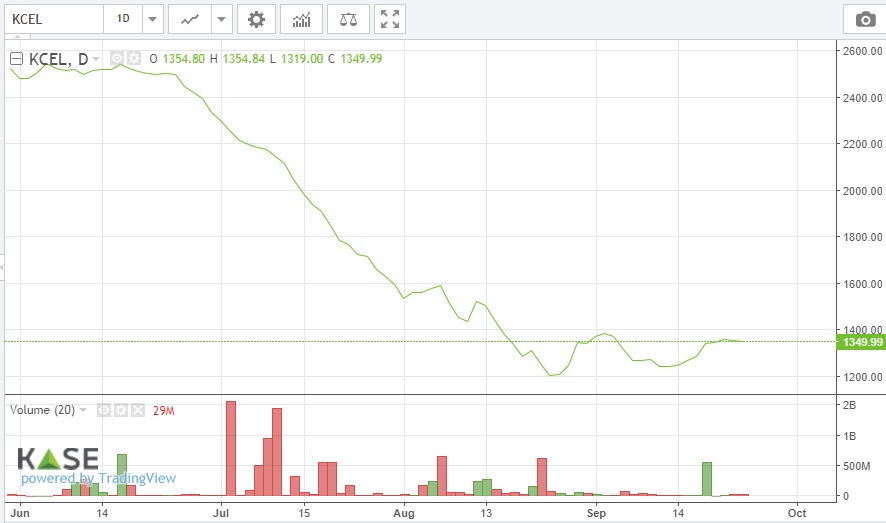This screenshot has width=886, height=523.
Task: Click the 1200.00 price axis label
Action: click(862, 377)
